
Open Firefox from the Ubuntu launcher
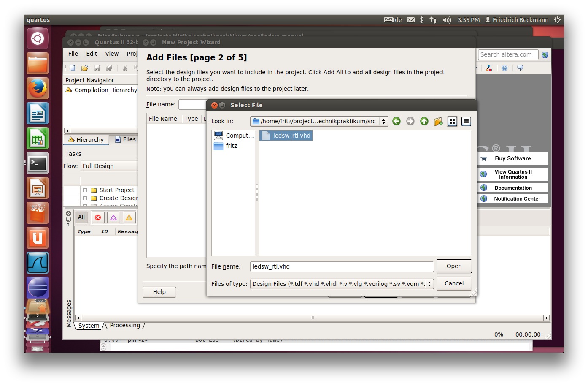(38, 88)
